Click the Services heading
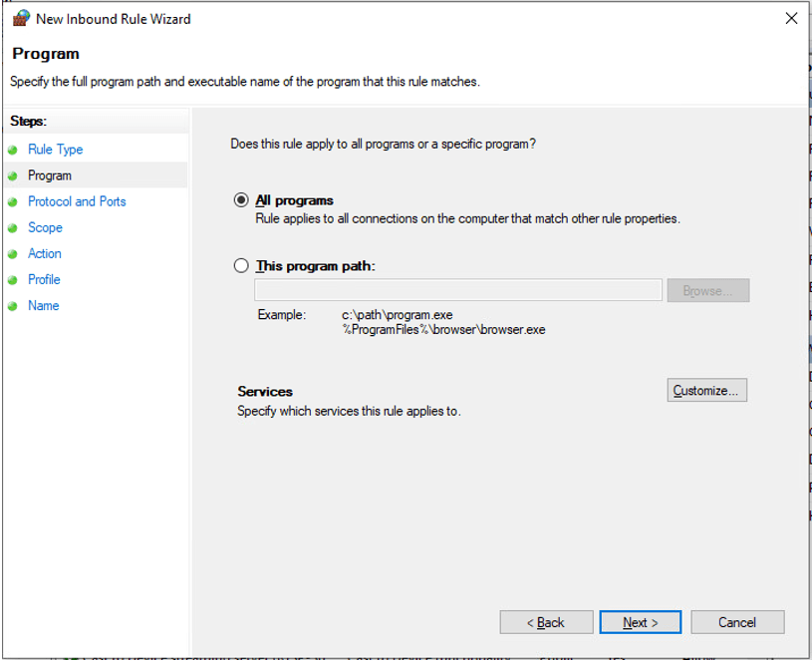The image size is (812, 661). 265,391
